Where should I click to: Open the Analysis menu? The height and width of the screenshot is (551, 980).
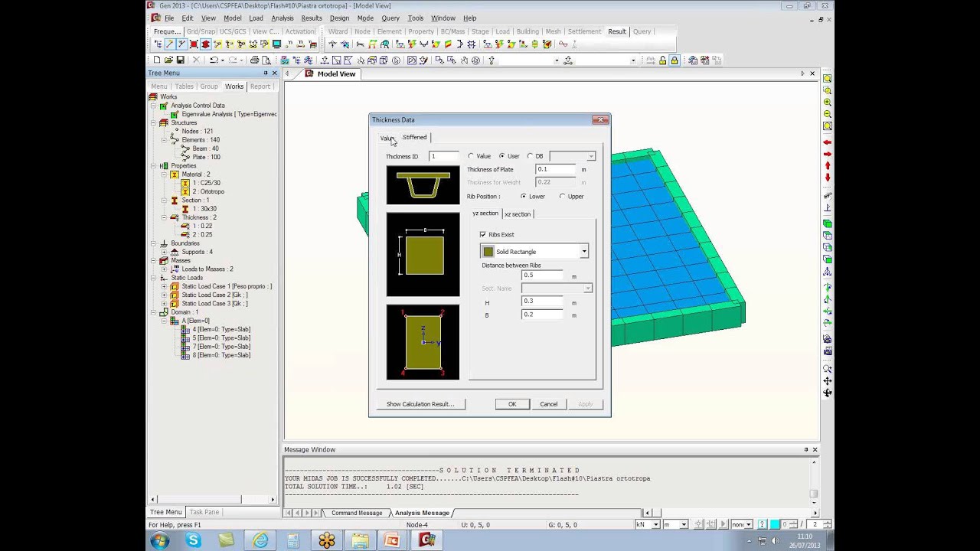282,18
